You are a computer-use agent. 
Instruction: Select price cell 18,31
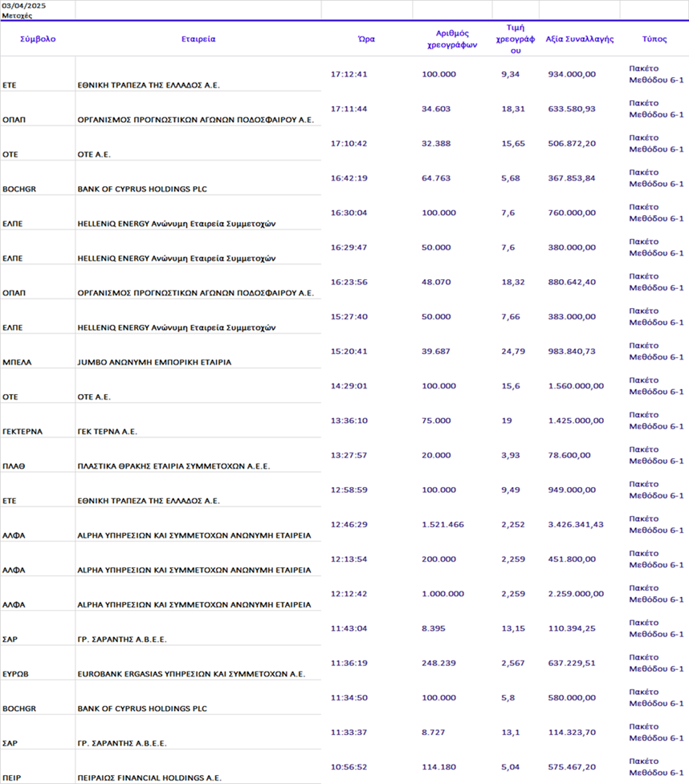[513, 108]
